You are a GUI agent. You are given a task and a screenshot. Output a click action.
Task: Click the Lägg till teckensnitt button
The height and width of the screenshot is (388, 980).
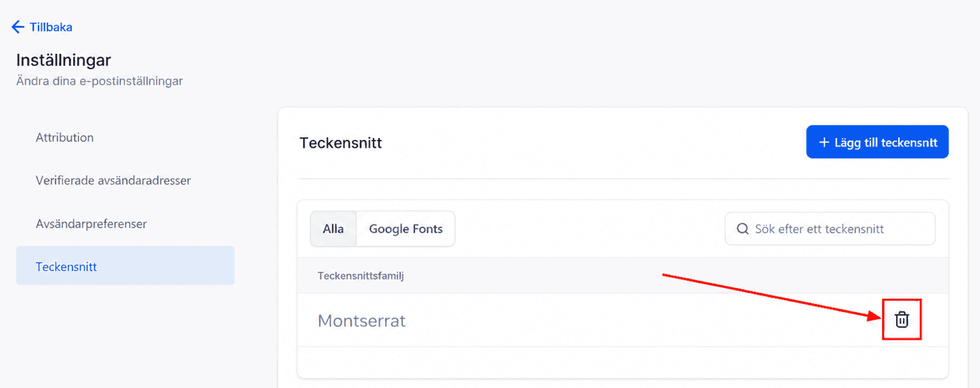877,142
